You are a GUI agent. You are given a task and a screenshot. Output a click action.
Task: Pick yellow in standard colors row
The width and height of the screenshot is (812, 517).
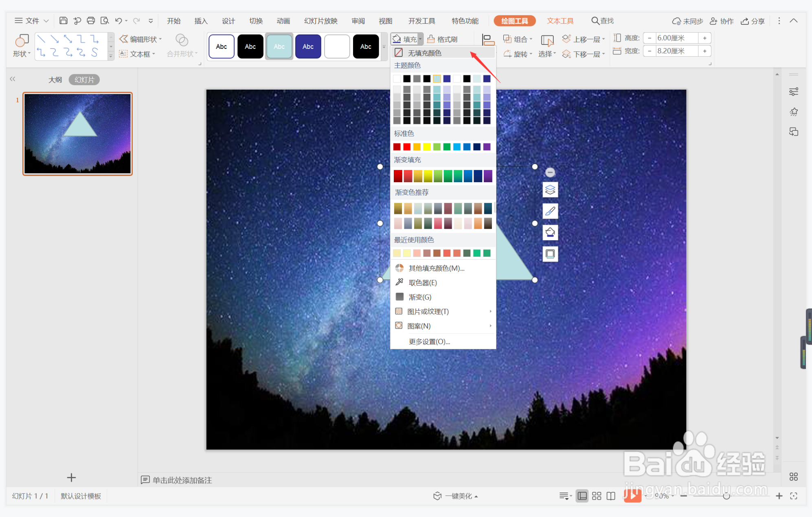(427, 147)
